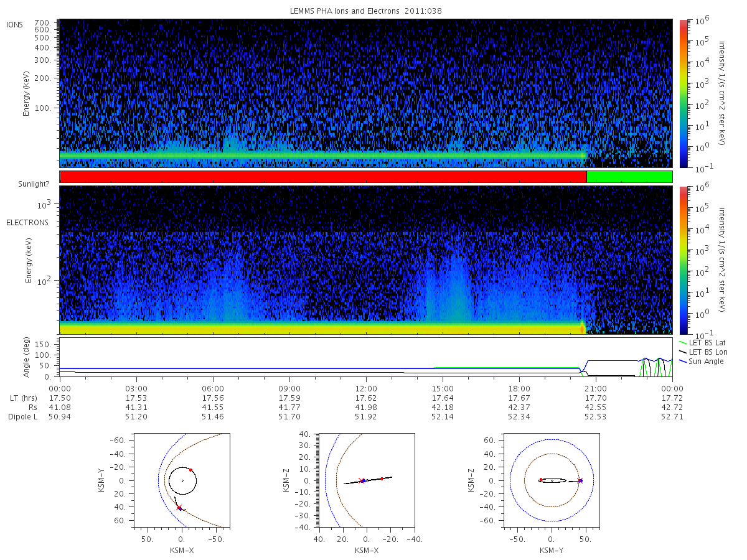The image size is (747, 560).
Task: Click the 12:00 time axis label
Action: click(x=366, y=388)
